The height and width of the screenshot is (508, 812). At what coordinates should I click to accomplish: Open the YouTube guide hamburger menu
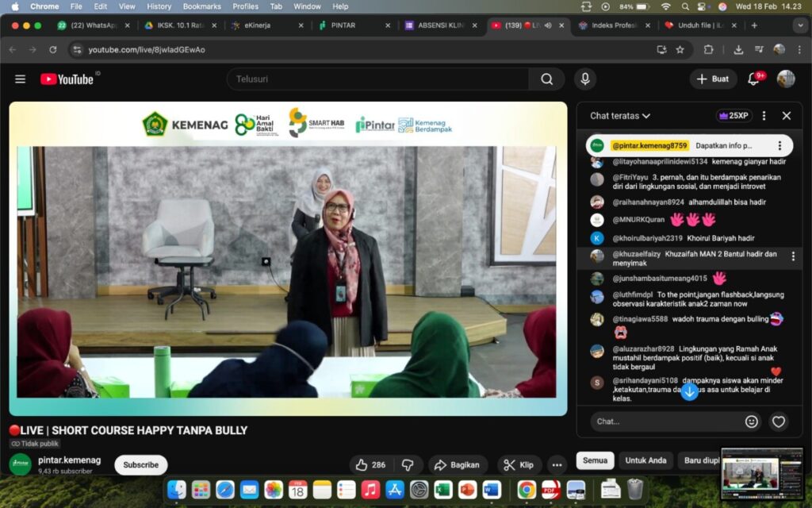click(x=21, y=79)
